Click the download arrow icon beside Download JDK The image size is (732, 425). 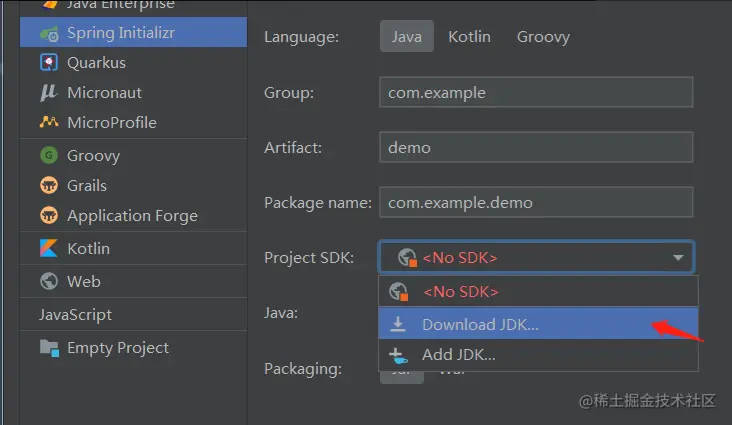398,324
